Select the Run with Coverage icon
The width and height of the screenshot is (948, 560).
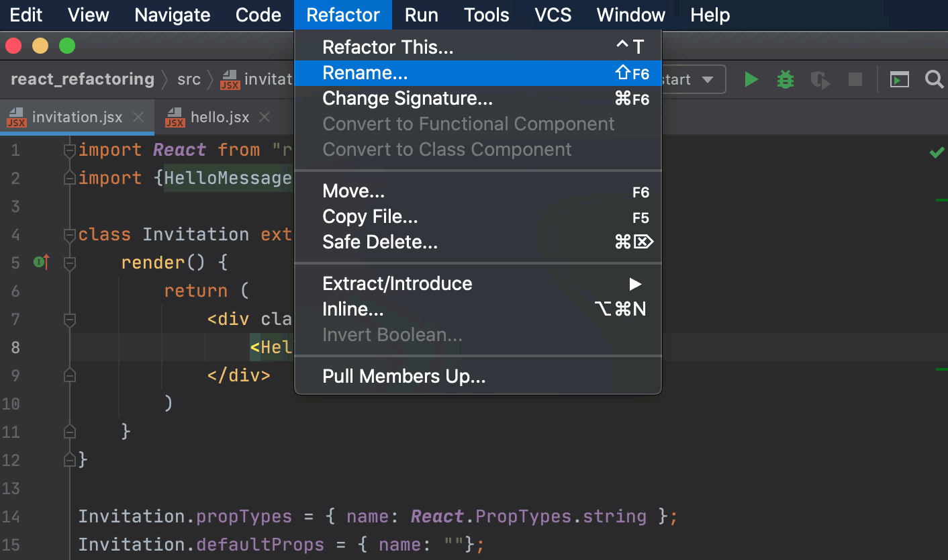tap(820, 79)
